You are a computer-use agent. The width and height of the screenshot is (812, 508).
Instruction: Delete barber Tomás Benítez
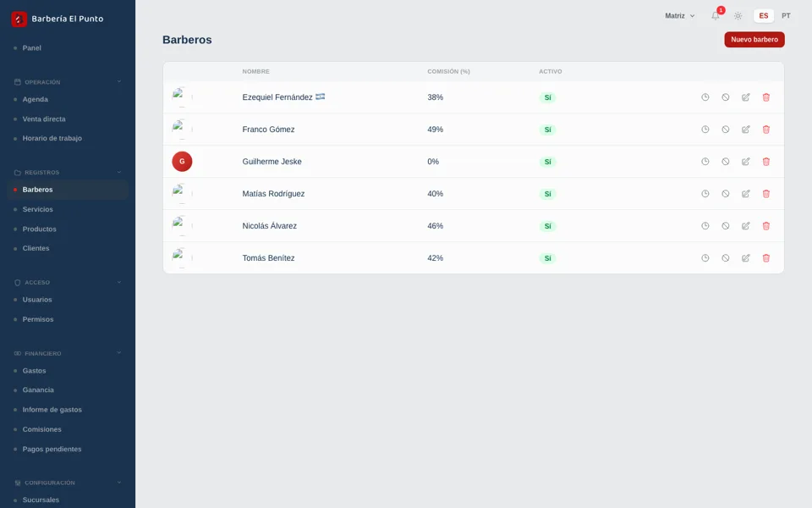766,258
